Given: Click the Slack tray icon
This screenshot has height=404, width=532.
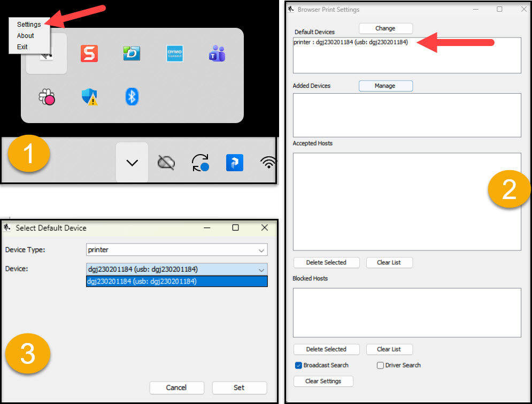Looking at the screenshot, I should tap(47, 96).
